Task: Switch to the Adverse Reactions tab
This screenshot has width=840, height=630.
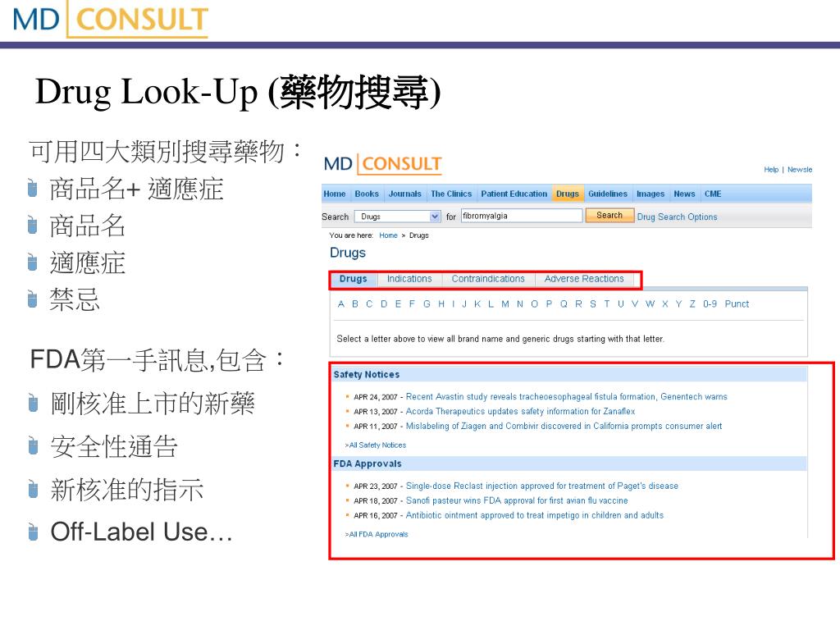Action: 584,279
